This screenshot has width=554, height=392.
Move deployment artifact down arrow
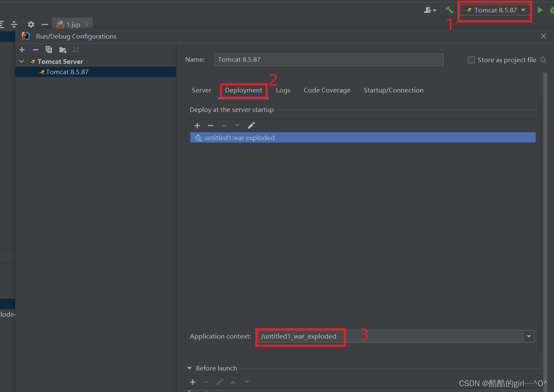[237, 126]
